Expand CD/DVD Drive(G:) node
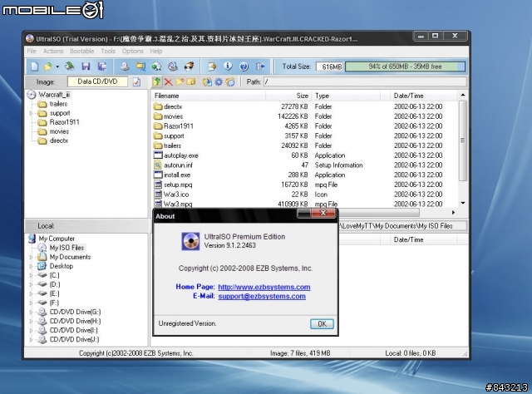 pyautogui.click(x=32, y=312)
